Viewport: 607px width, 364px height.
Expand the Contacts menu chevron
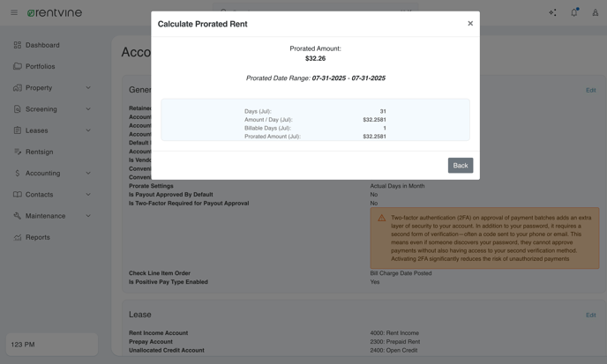[x=88, y=194]
